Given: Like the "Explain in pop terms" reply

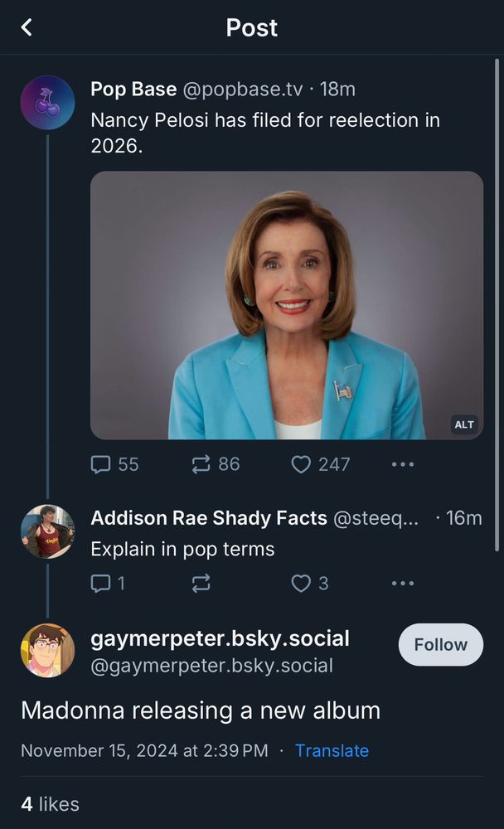Looking at the screenshot, I should (301, 584).
